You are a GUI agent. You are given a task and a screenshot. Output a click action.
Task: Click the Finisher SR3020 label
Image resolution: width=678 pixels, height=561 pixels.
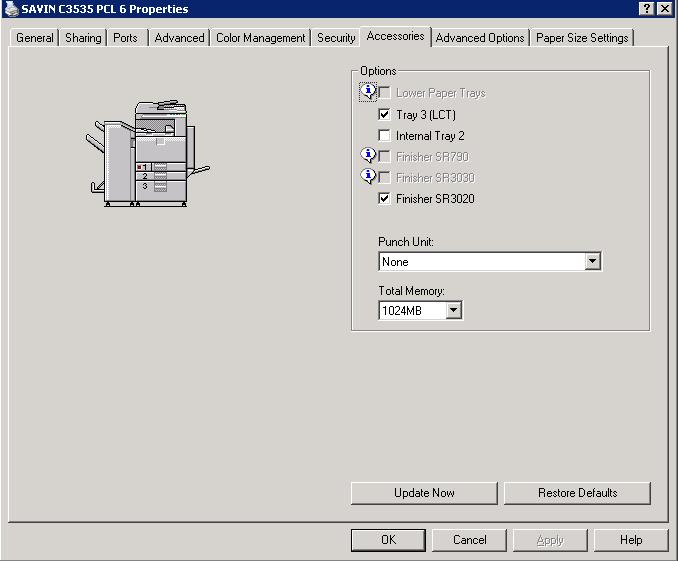pos(435,199)
